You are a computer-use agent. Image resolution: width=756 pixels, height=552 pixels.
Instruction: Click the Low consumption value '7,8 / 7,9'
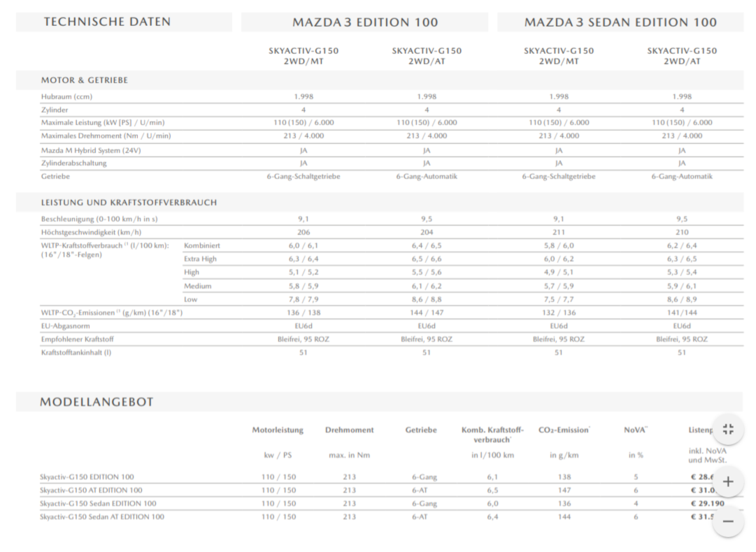click(x=304, y=299)
